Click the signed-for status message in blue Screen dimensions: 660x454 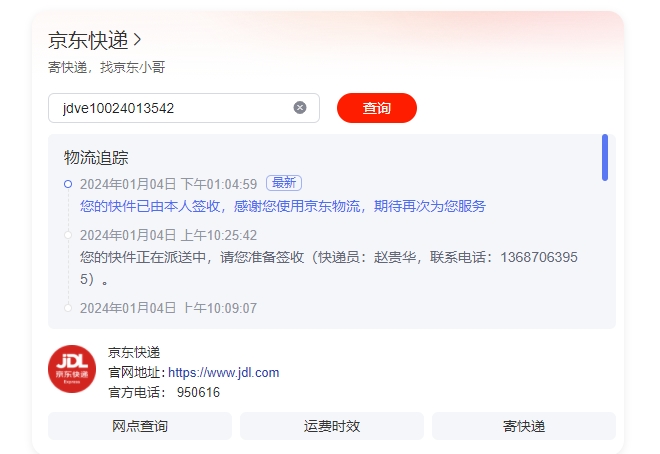pyautogui.click(x=283, y=206)
